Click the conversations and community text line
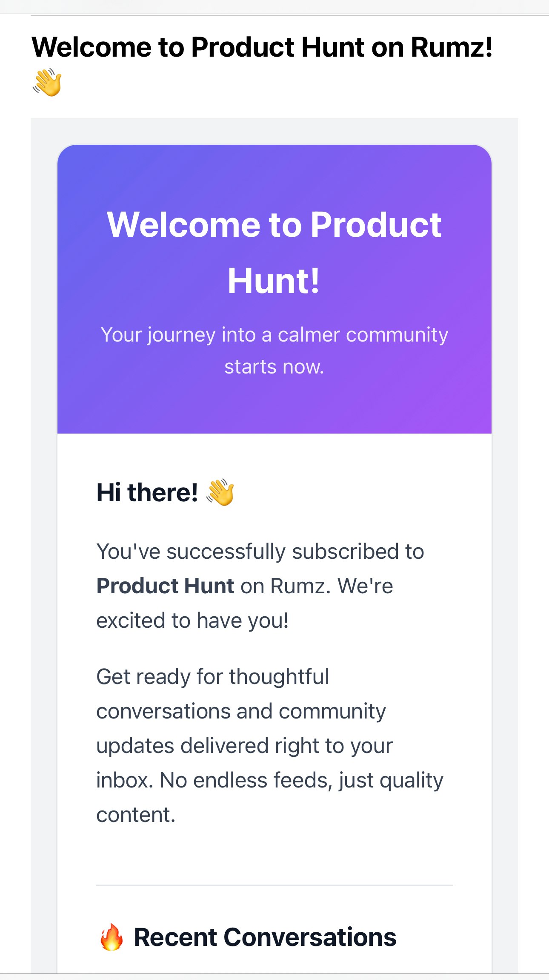The width and height of the screenshot is (549, 980). click(x=241, y=711)
